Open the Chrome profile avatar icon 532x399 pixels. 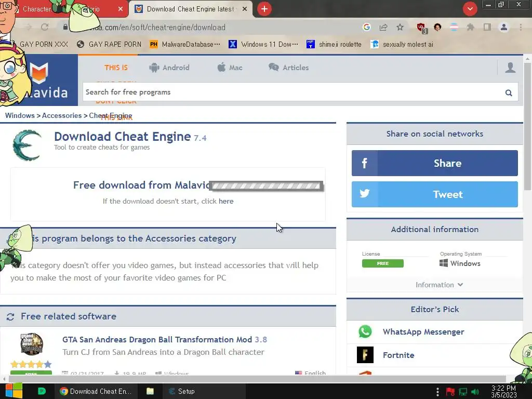[x=504, y=27]
